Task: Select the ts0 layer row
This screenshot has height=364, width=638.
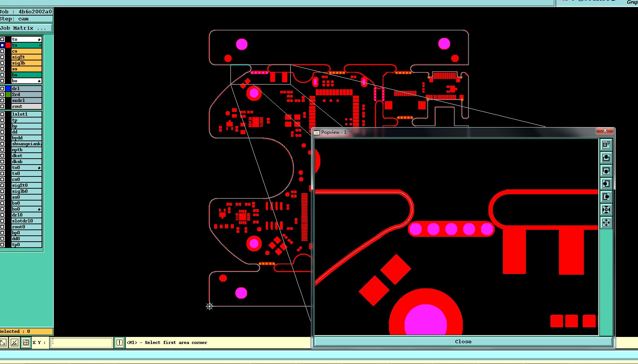Action: tap(26, 173)
